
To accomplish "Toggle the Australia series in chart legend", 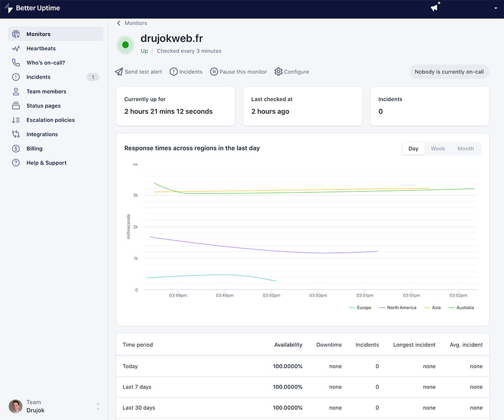I will pos(461,308).
